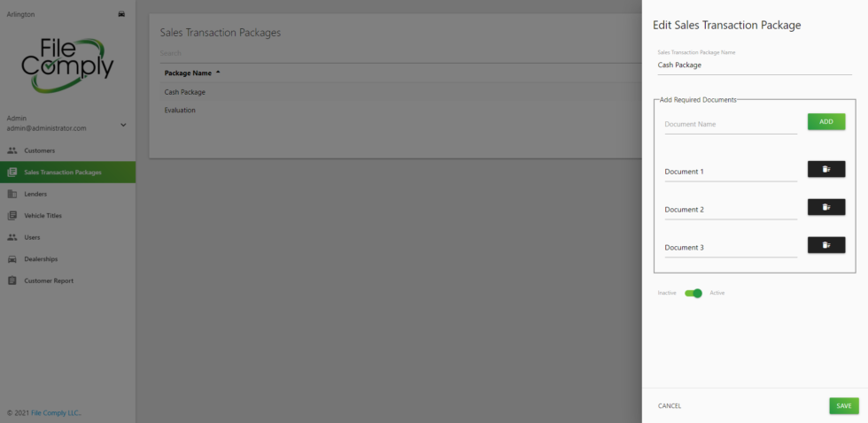Click the car icon beside Arlington

point(122,14)
